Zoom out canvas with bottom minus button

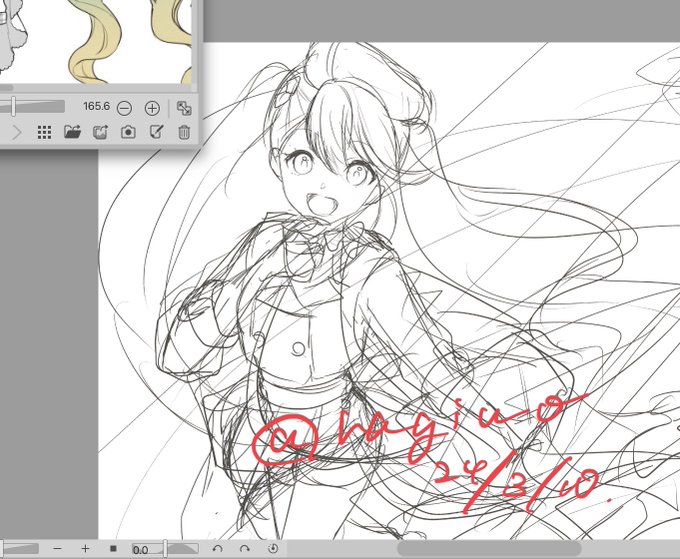coord(57,549)
